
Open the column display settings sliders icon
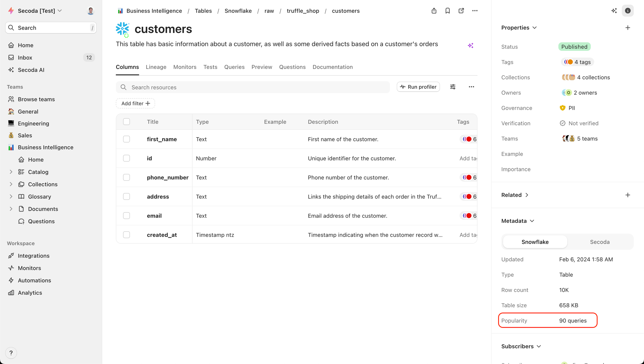pyautogui.click(x=453, y=87)
